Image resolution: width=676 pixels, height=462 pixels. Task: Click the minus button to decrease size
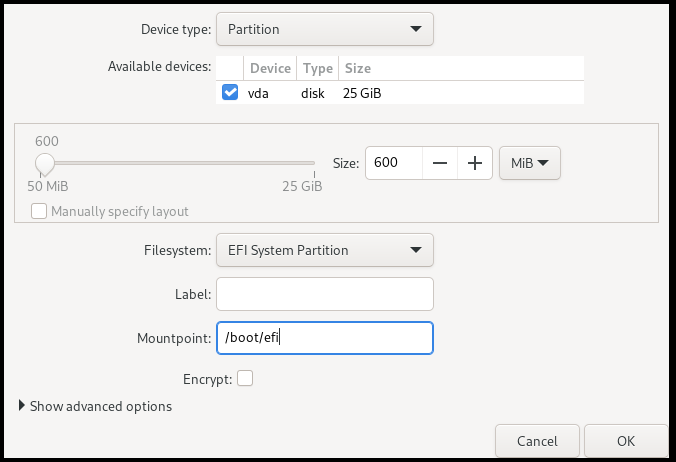[x=440, y=163]
